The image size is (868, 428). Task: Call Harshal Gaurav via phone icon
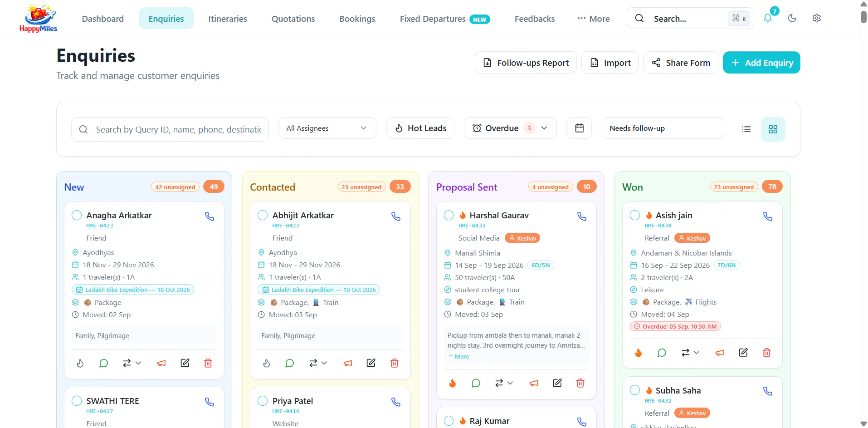click(x=582, y=216)
